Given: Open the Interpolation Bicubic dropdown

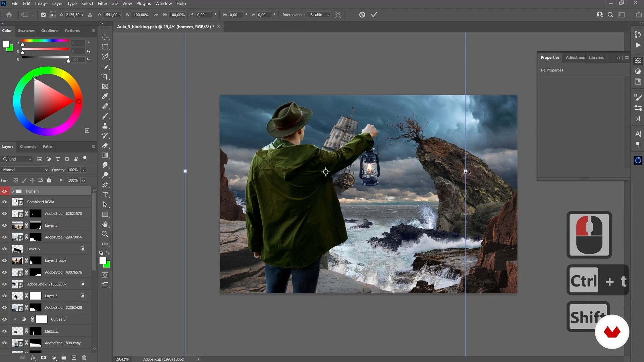Looking at the screenshot, I should (319, 15).
